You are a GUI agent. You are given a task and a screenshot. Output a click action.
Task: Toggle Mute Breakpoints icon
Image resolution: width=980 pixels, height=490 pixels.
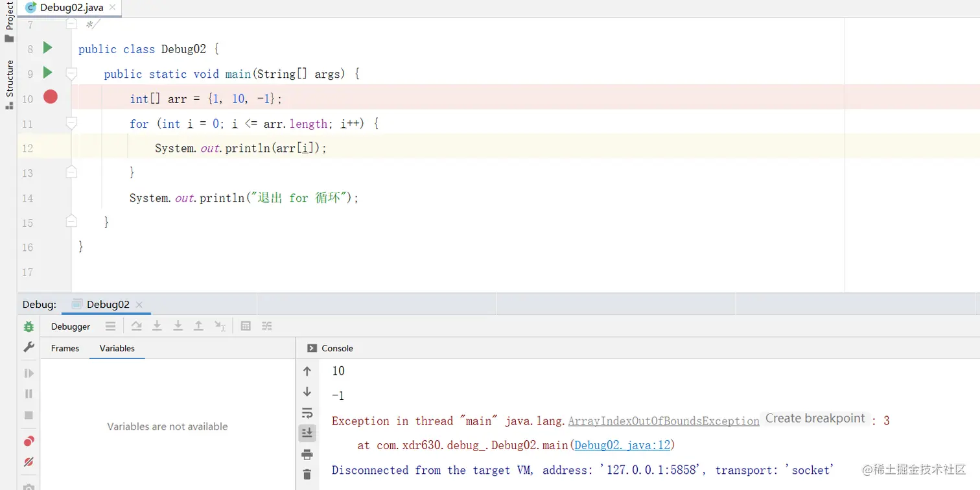(x=29, y=462)
